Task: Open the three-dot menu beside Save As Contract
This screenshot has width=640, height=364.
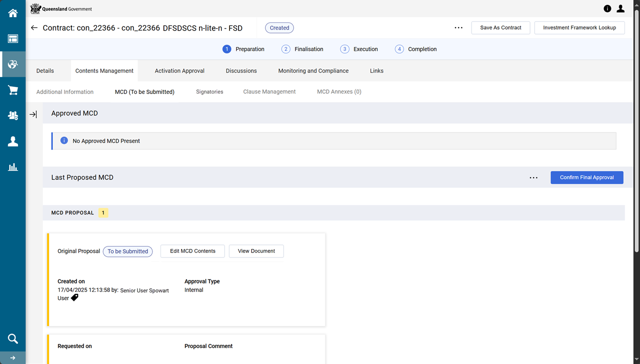Action: point(458,28)
